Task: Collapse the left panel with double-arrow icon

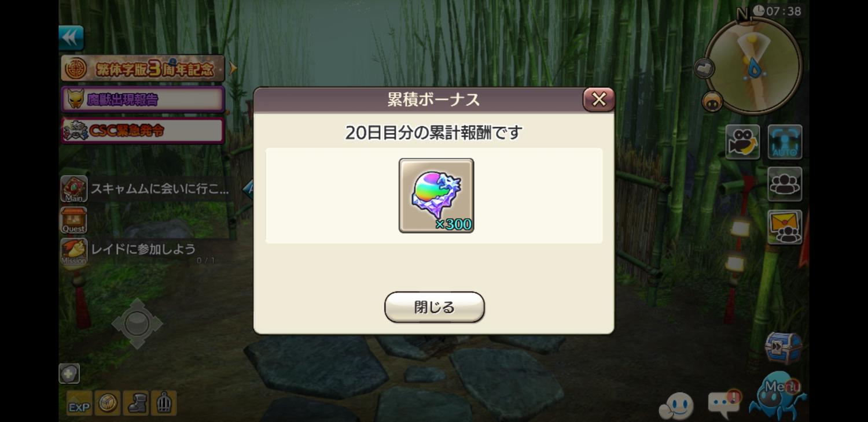Action: (71, 38)
